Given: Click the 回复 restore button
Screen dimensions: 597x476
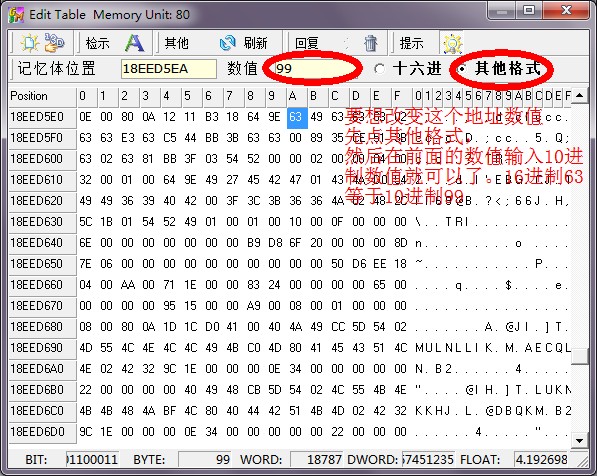Looking at the screenshot, I should click(307, 43).
